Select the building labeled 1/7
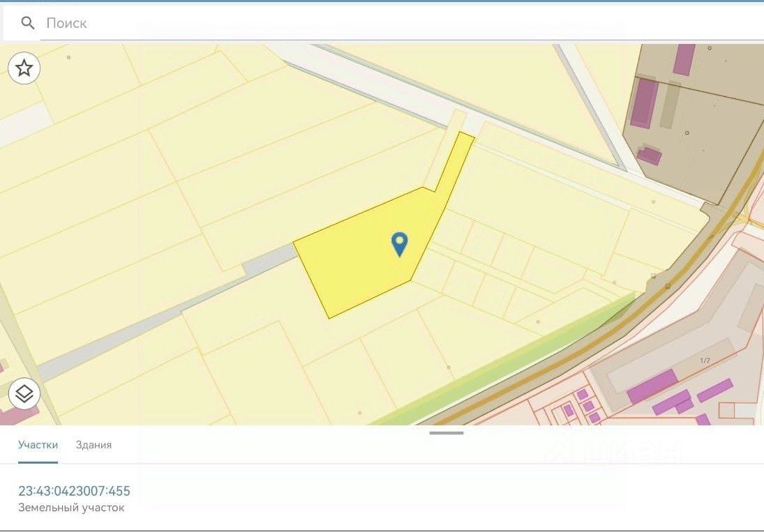The height and width of the screenshot is (532, 764). point(705,360)
